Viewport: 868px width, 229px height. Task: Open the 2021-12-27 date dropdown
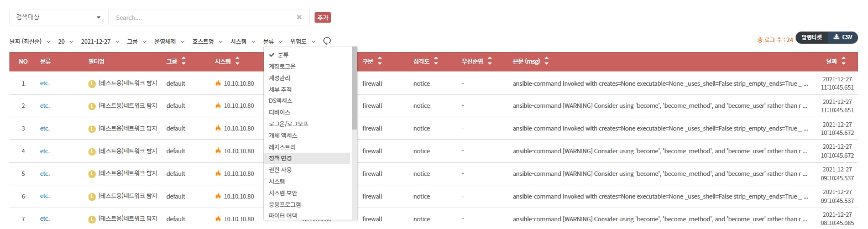(100, 41)
